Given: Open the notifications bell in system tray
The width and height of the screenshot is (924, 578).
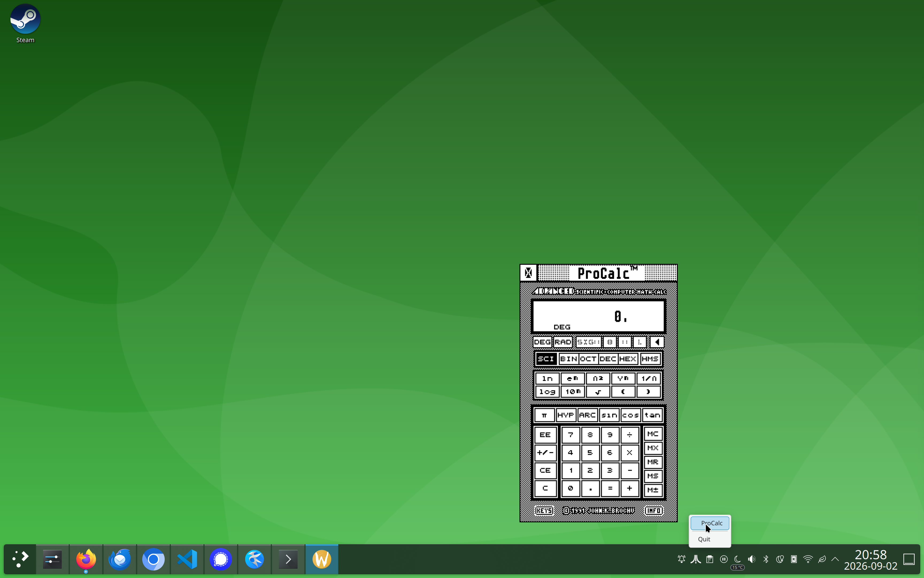Looking at the screenshot, I should pyautogui.click(x=681, y=559).
